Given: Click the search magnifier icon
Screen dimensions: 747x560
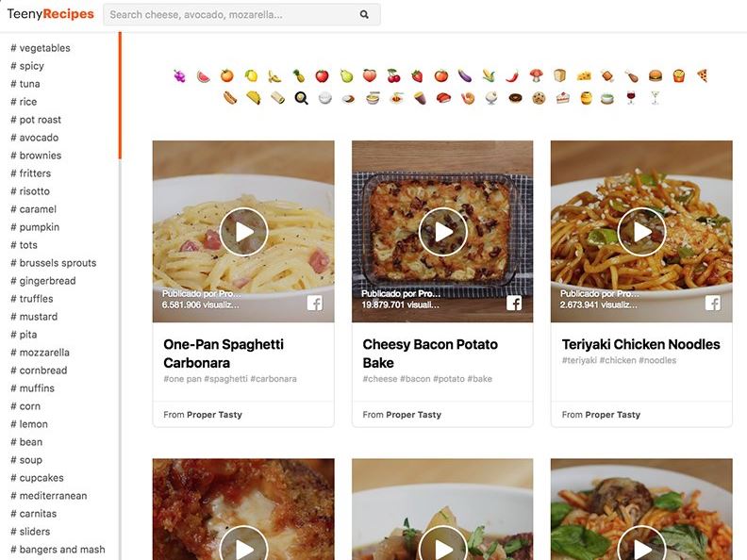Looking at the screenshot, I should click(x=364, y=14).
